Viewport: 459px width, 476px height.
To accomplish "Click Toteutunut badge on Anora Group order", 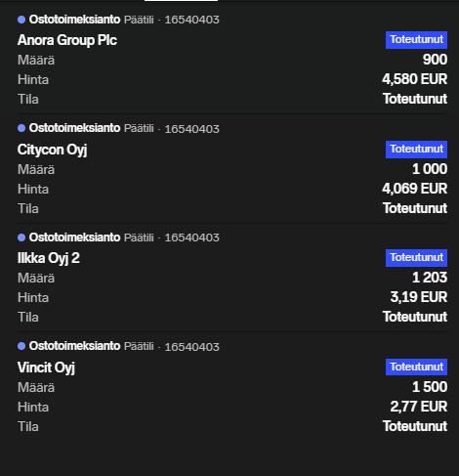I will pos(416,40).
